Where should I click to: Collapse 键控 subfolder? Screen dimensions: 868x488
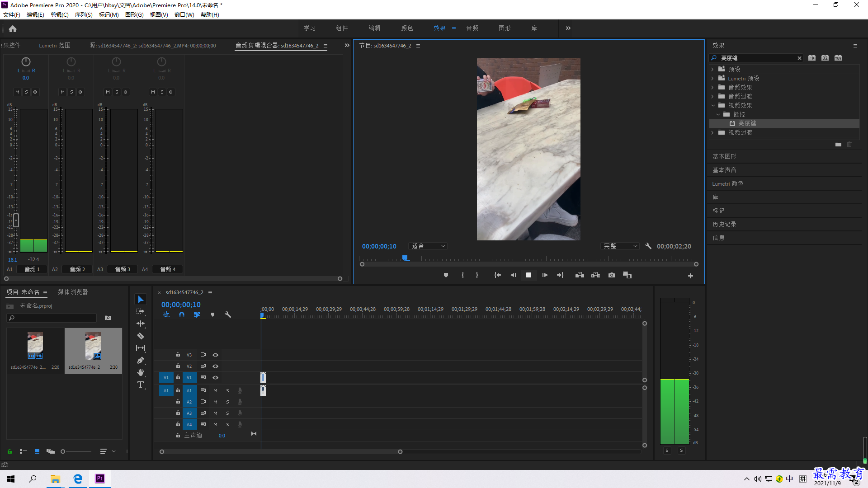tap(718, 114)
